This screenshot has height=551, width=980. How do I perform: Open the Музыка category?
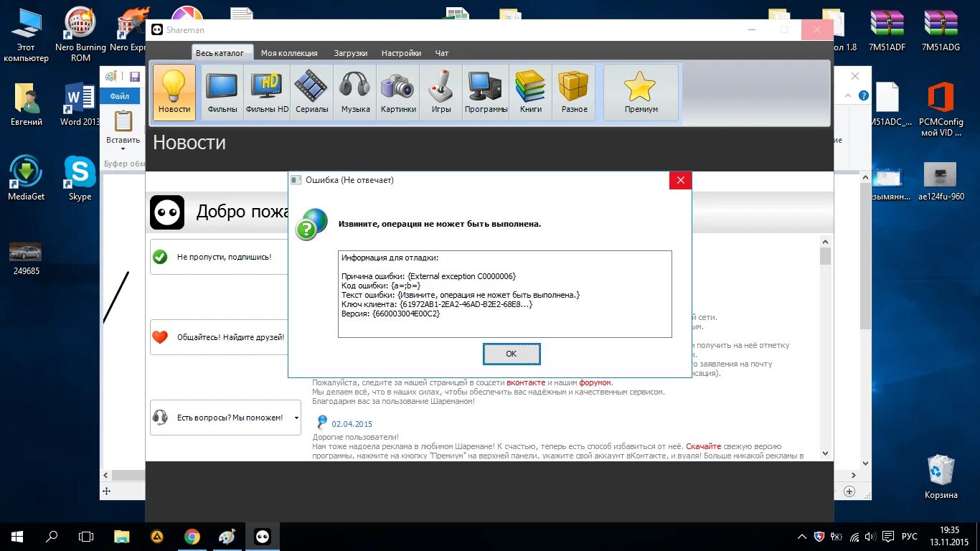pos(355,93)
